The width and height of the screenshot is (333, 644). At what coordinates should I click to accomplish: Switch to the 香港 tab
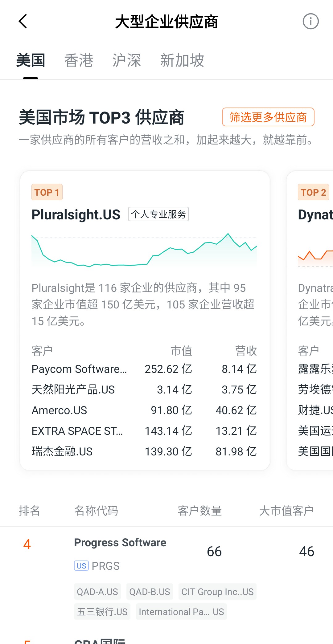point(79,60)
